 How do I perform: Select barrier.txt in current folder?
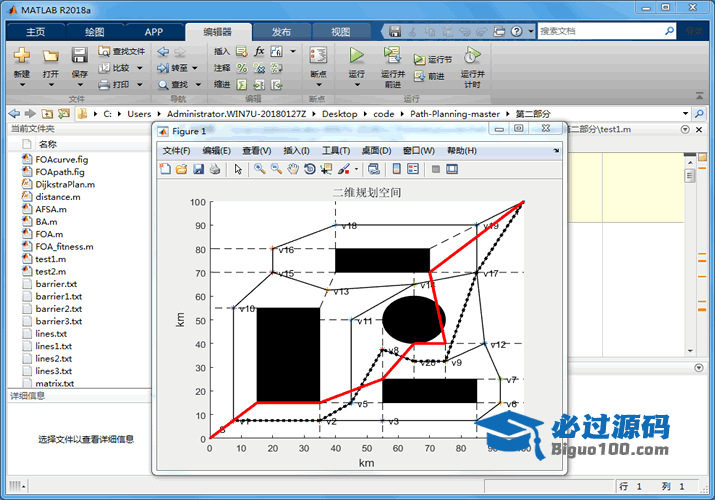pos(56,284)
